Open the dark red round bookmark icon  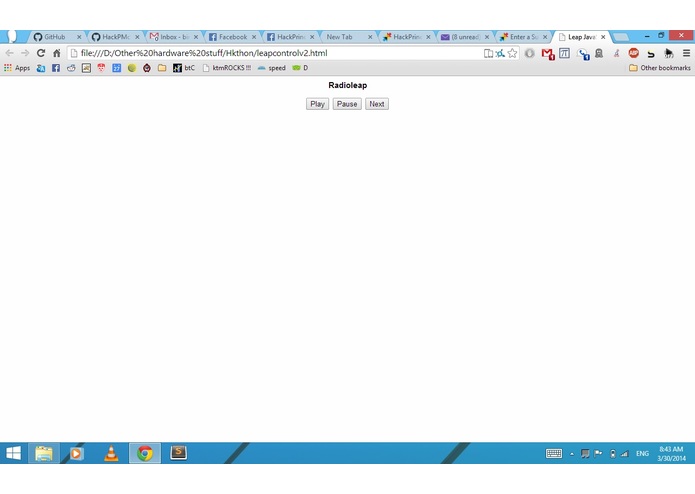click(147, 68)
